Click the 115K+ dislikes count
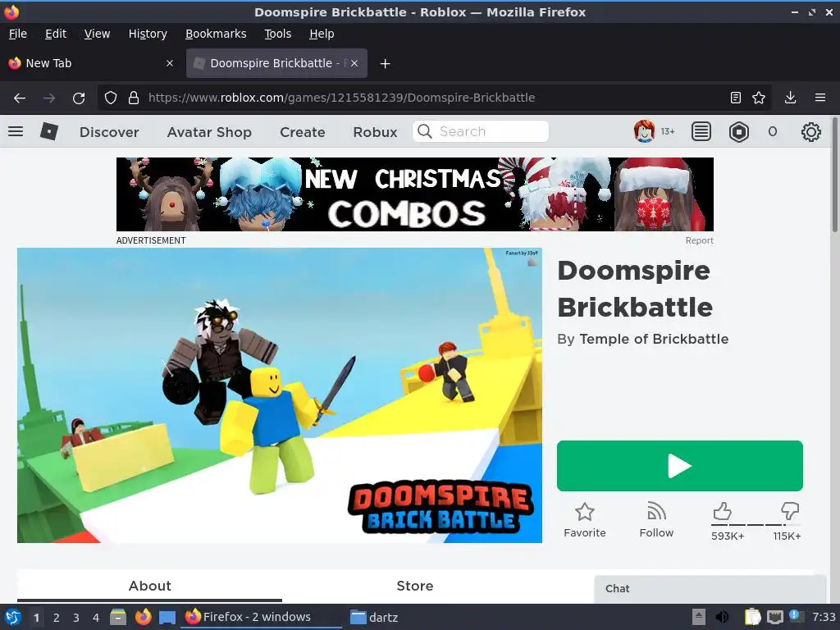Viewport: 840px width, 630px height. click(787, 536)
